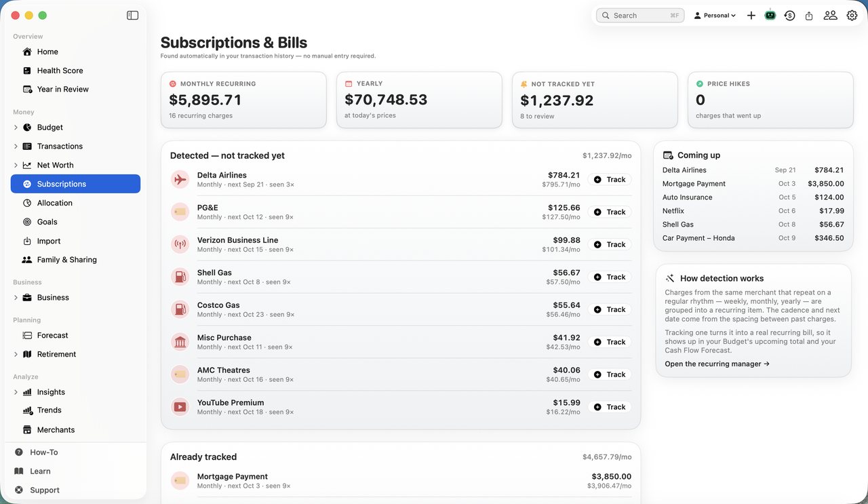Screen dimensions: 868x504
Task: Expand the Transactions sidebar chevron
Action: pyautogui.click(x=16, y=146)
